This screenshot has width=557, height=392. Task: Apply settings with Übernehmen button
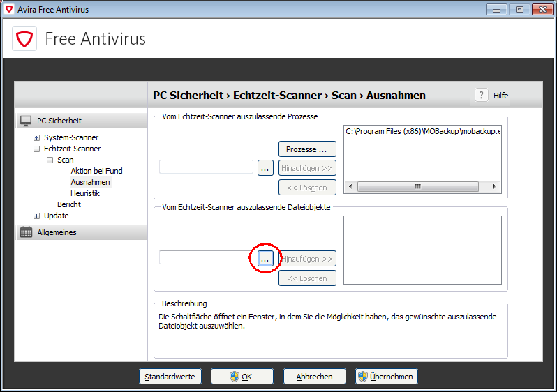coord(387,377)
